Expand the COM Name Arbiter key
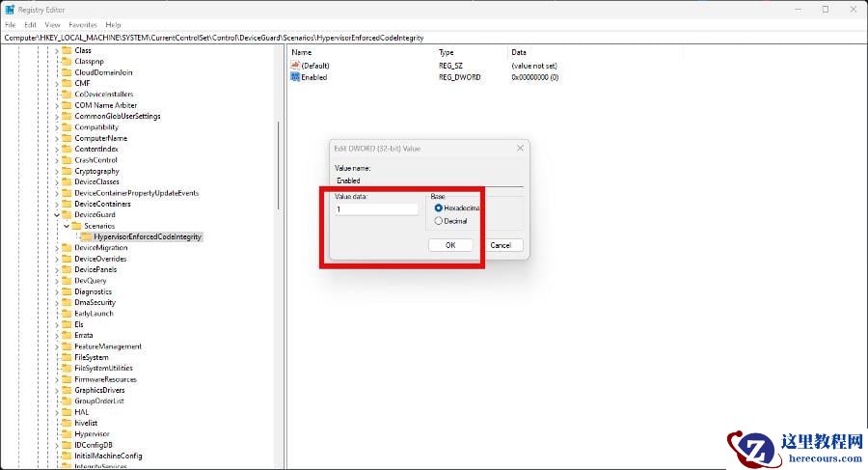The image size is (868, 470). coord(57,105)
